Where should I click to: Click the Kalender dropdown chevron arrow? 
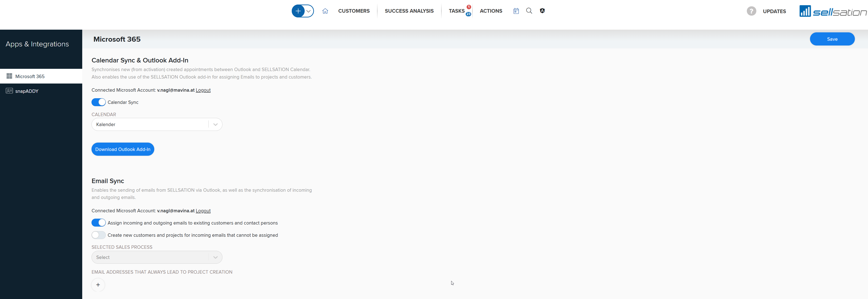215,124
